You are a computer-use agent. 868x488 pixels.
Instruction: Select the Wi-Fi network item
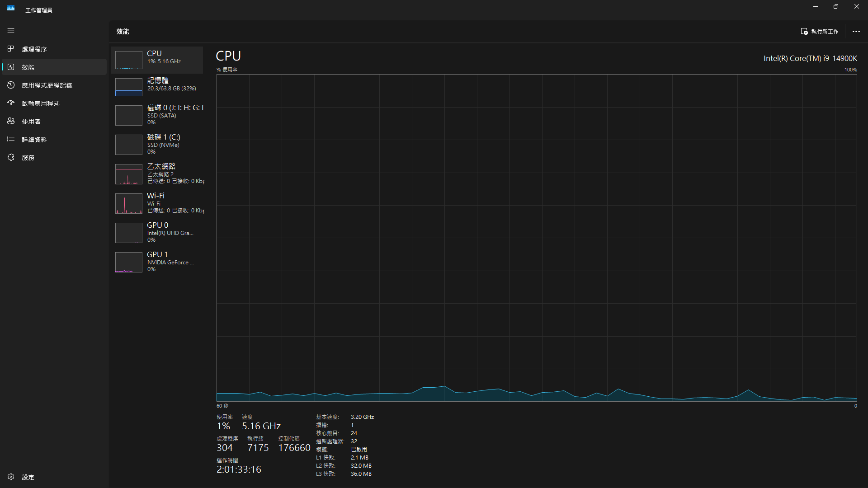(157, 203)
